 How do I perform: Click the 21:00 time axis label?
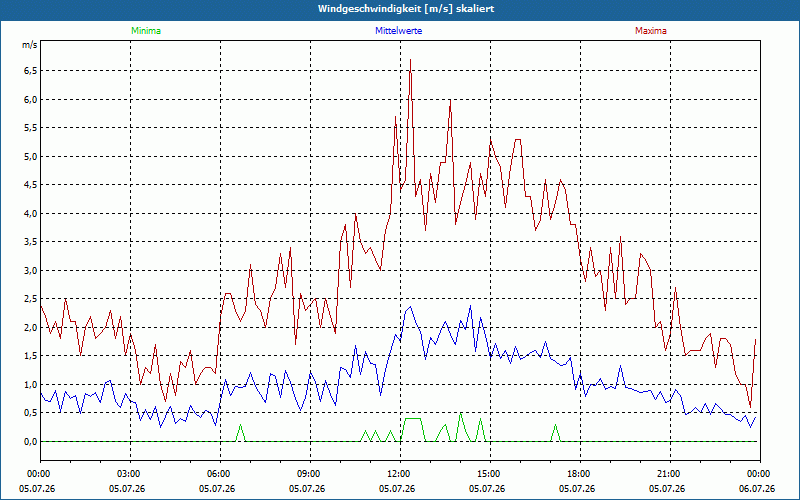point(670,474)
